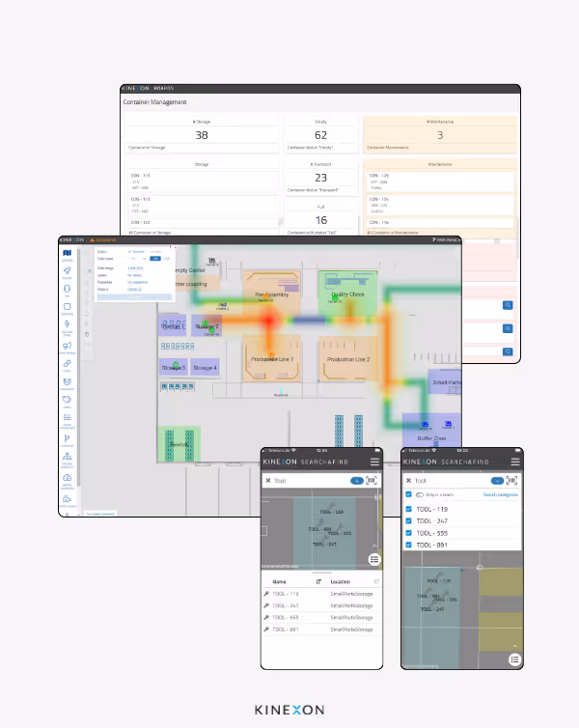The height and width of the screenshot is (728, 579).
Task: Click the Properties value link in popup
Action: (137, 282)
